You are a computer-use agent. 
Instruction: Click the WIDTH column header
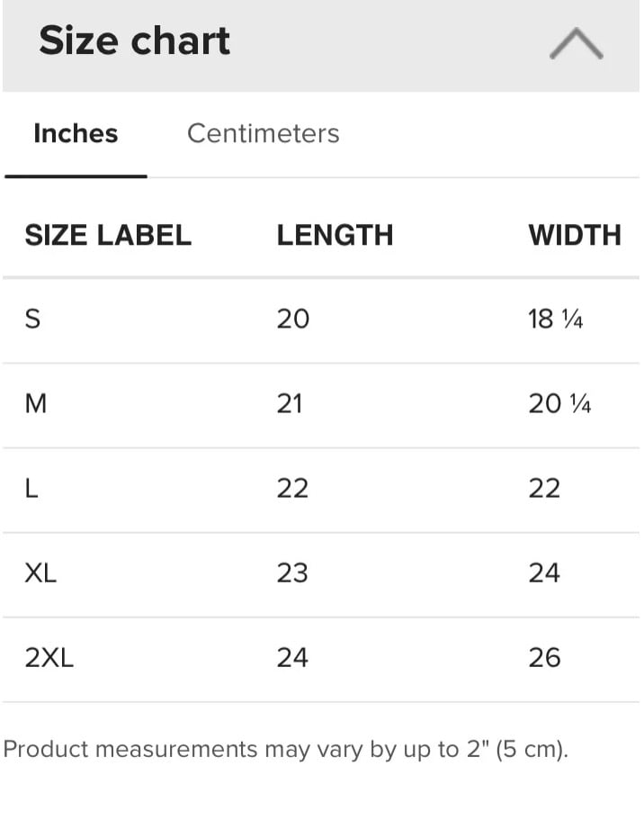[575, 236]
